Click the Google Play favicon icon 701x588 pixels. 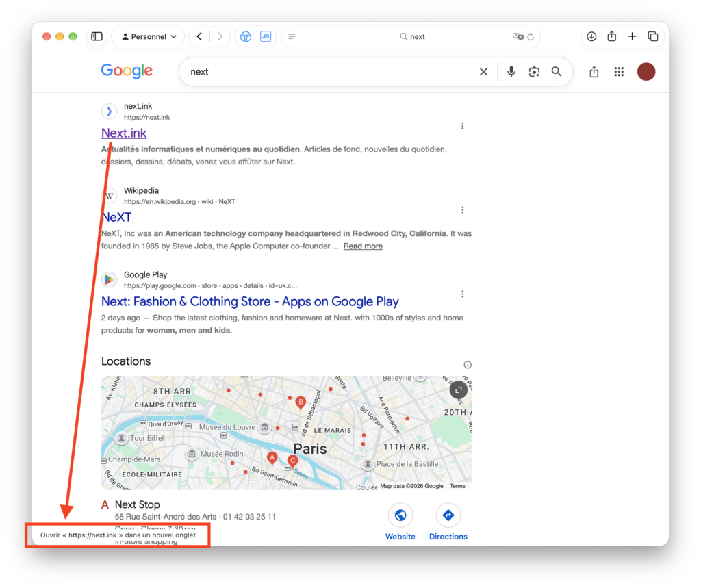click(109, 280)
